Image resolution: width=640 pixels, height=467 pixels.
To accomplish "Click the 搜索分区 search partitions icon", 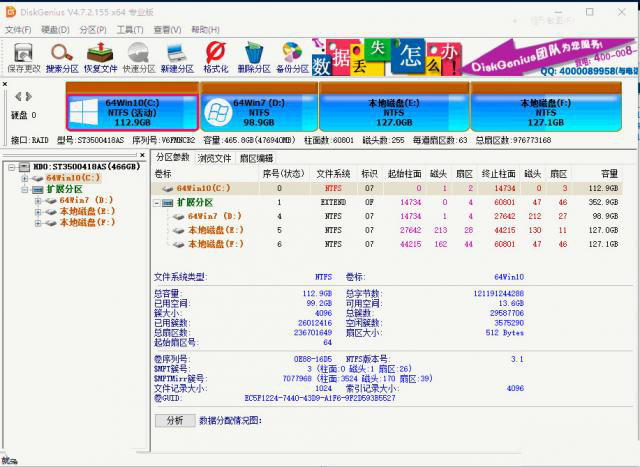I will [62, 53].
